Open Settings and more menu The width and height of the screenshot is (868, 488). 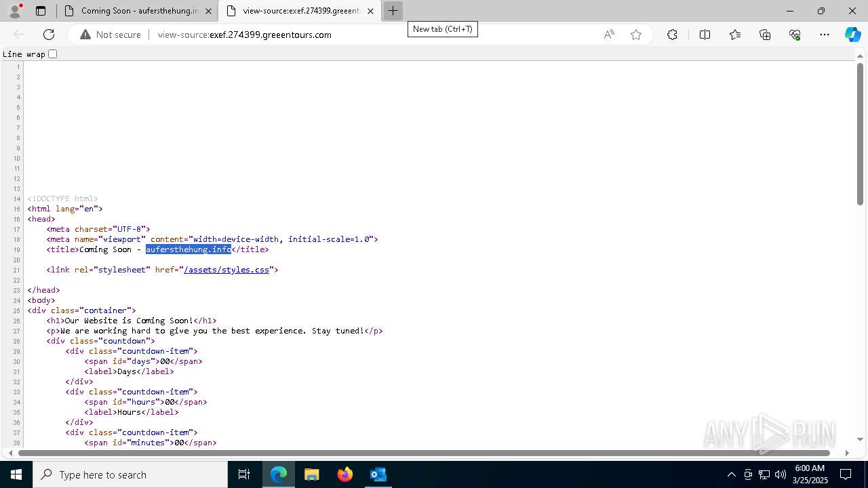click(x=825, y=35)
